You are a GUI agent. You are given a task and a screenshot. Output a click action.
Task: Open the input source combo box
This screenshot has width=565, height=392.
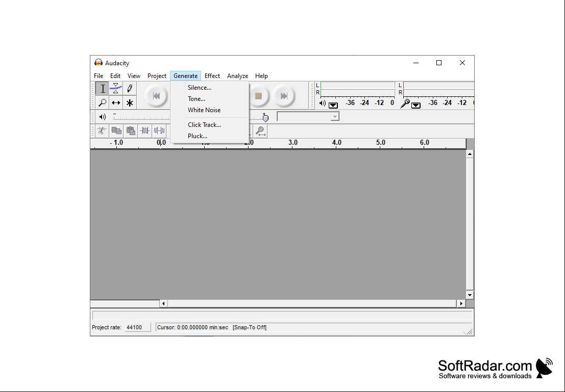[308, 116]
